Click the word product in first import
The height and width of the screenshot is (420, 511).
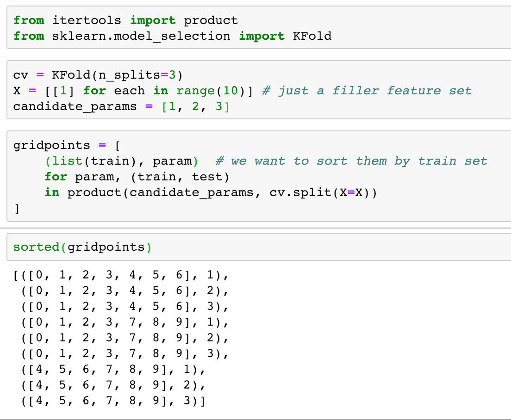click(x=211, y=20)
